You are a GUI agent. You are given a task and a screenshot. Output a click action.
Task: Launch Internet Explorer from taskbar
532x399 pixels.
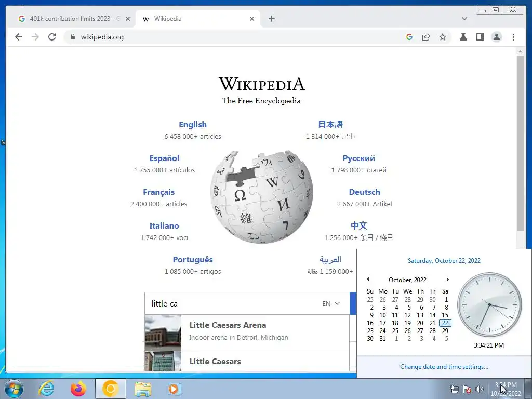click(x=46, y=389)
